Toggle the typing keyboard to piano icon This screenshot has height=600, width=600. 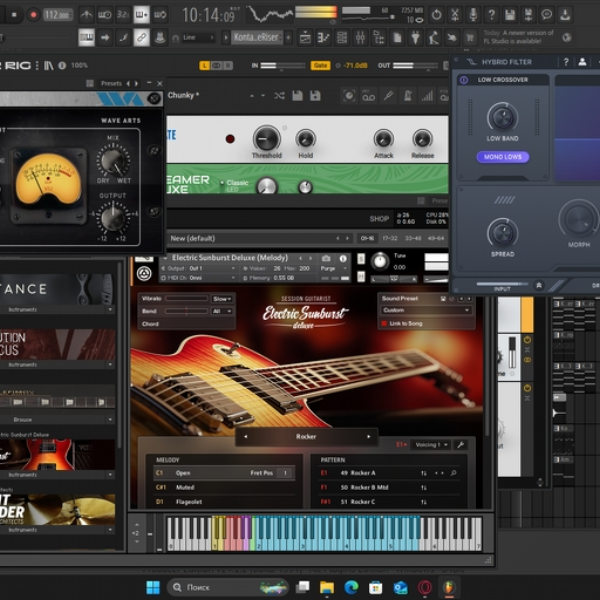(x=86, y=38)
